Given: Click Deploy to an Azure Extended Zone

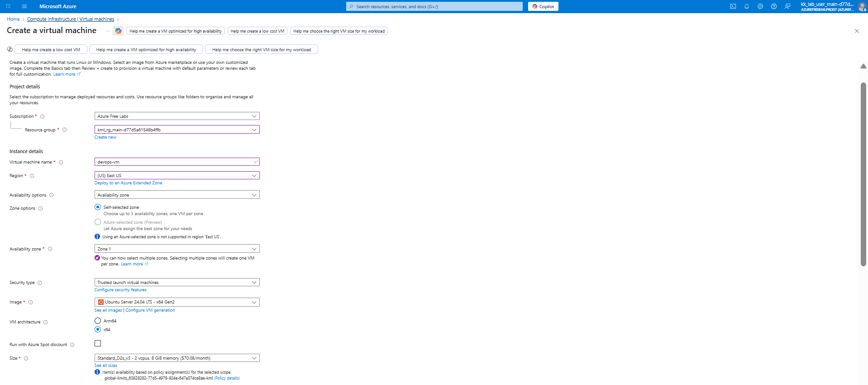Looking at the screenshot, I should 128,183.
